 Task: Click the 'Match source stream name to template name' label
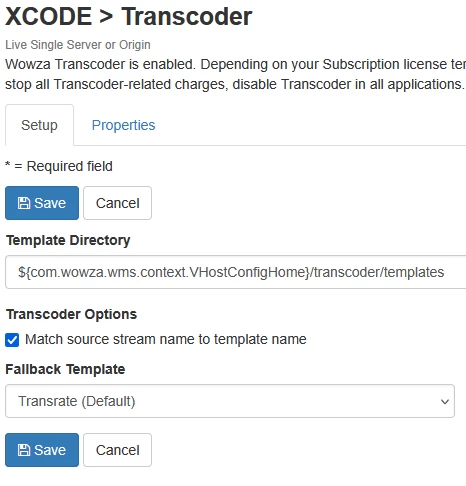point(166,339)
